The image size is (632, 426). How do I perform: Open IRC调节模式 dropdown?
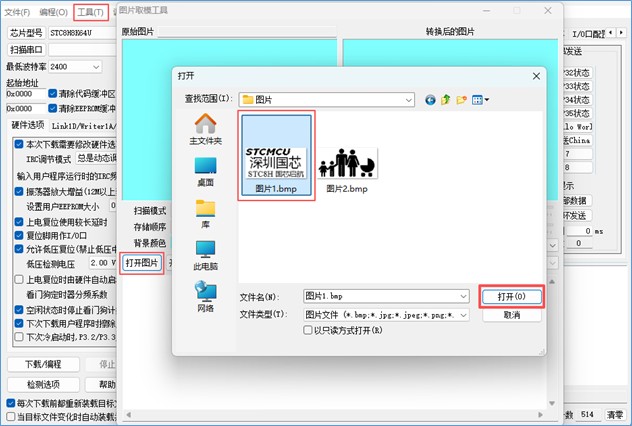point(96,158)
